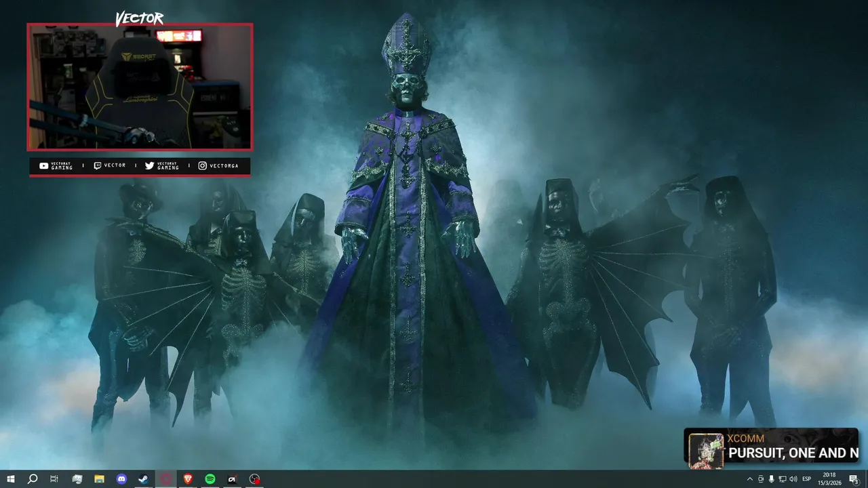Switch to the red circle app in taskbar
The height and width of the screenshot is (488, 868).
coord(166,479)
